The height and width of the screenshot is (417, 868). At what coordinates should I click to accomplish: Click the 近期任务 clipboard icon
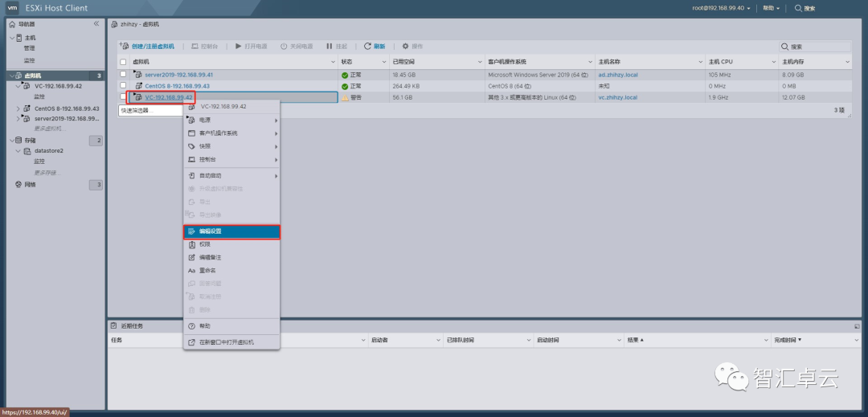tap(114, 325)
